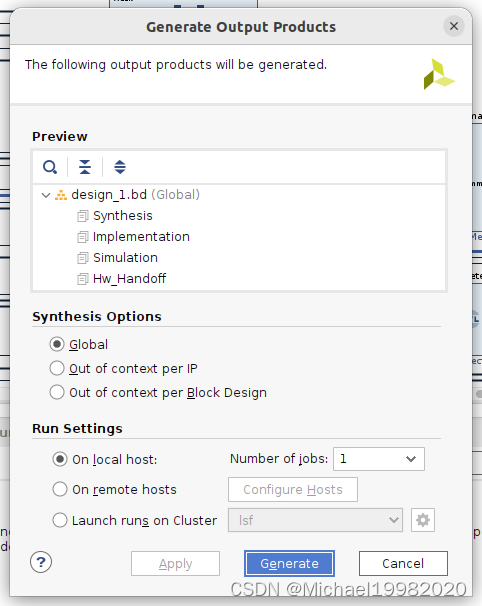Image resolution: width=482 pixels, height=606 pixels.
Task: Click the Synthesis document icon
Action: coord(83,216)
